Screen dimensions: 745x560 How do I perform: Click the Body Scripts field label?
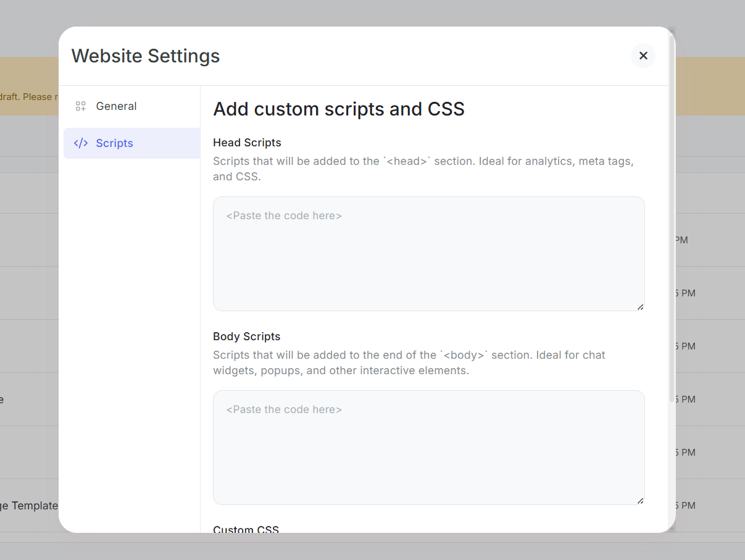point(246,336)
